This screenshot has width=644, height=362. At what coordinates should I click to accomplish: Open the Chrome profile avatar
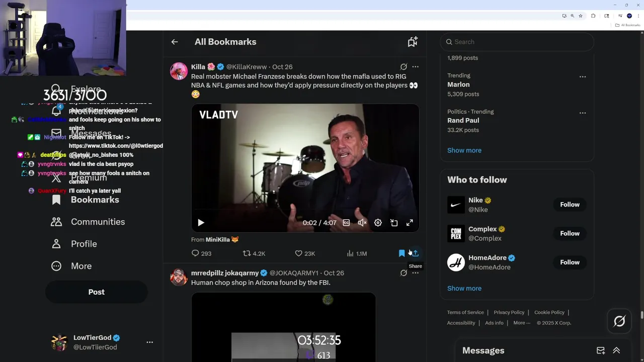pos(629,16)
